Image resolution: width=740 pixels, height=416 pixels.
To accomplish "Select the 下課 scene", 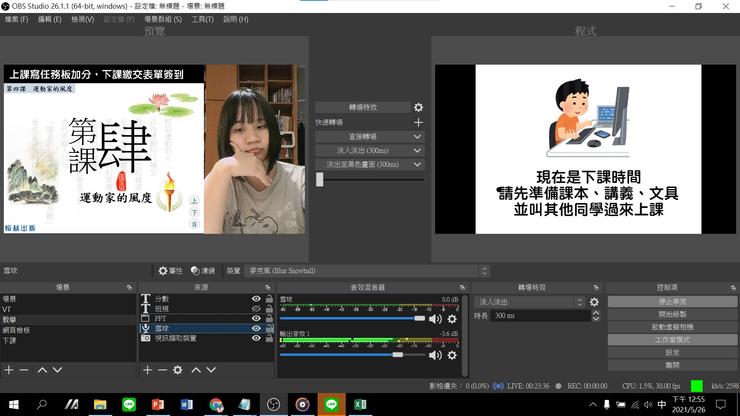I will 68,340.
